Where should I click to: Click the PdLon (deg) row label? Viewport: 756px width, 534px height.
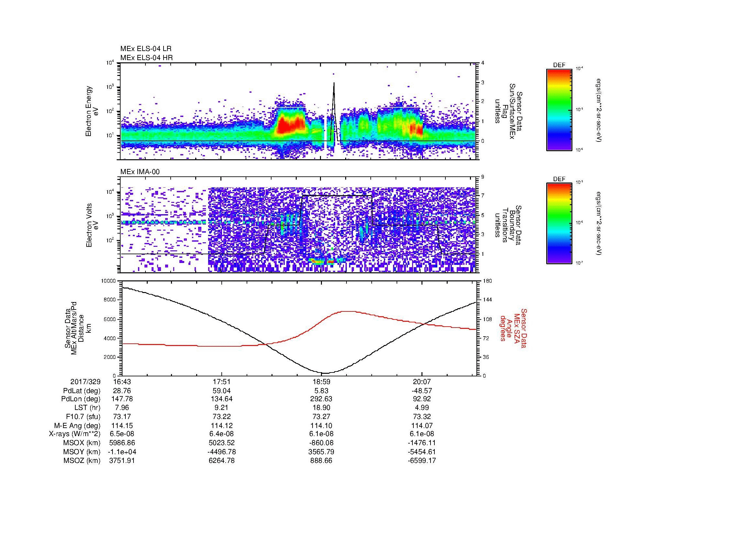[x=81, y=399]
